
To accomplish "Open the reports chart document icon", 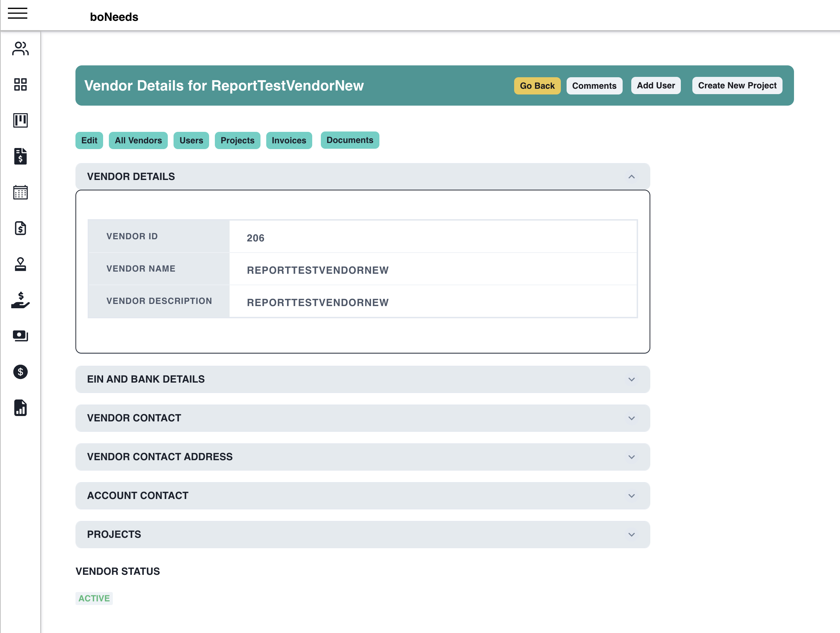I will [20, 407].
